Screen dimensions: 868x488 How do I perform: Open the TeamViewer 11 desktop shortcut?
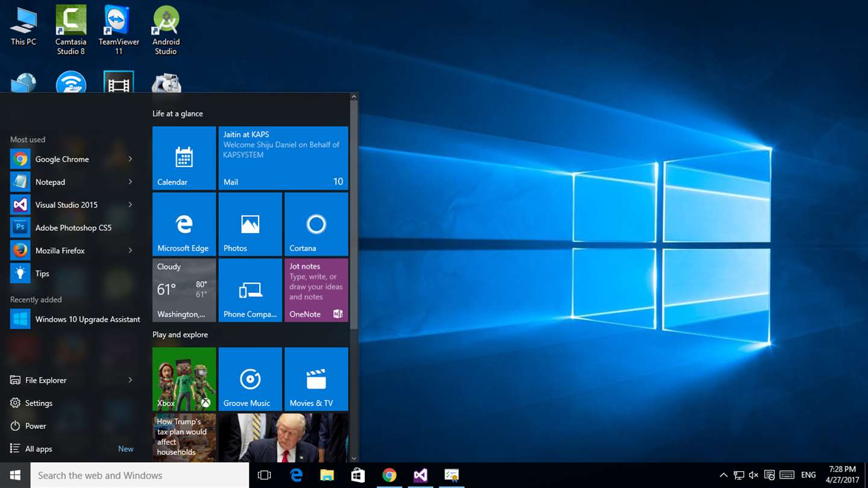click(119, 30)
